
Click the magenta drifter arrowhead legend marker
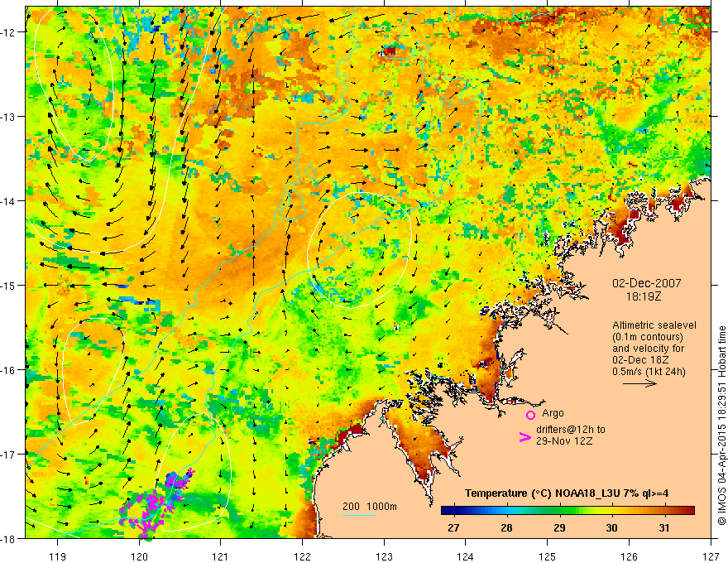(525, 436)
